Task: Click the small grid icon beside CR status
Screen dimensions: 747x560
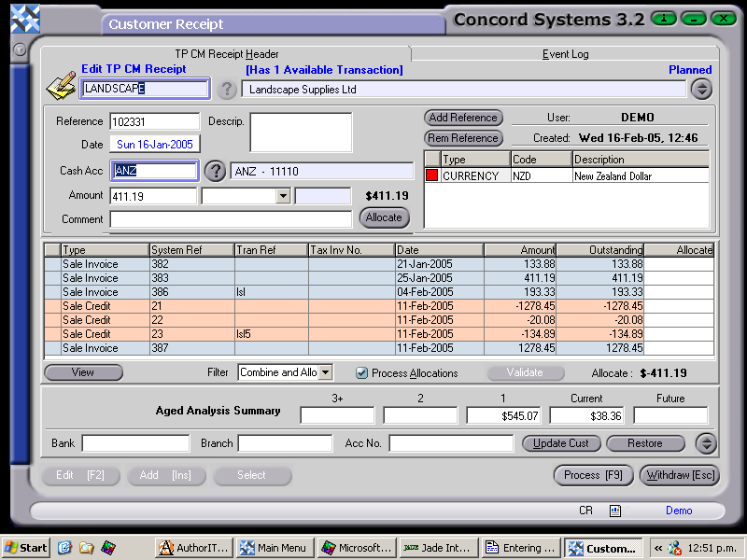Action: (613, 511)
